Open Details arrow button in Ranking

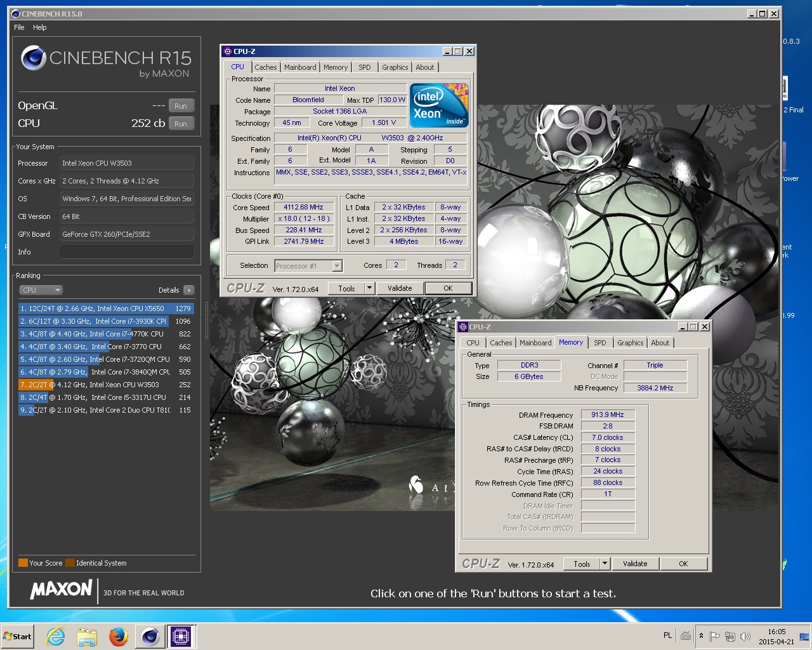click(x=188, y=290)
